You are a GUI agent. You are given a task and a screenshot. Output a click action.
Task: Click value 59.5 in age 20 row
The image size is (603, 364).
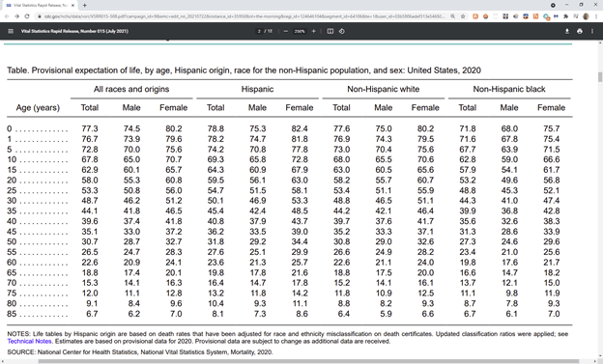pyautogui.click(x=215, y=181)
